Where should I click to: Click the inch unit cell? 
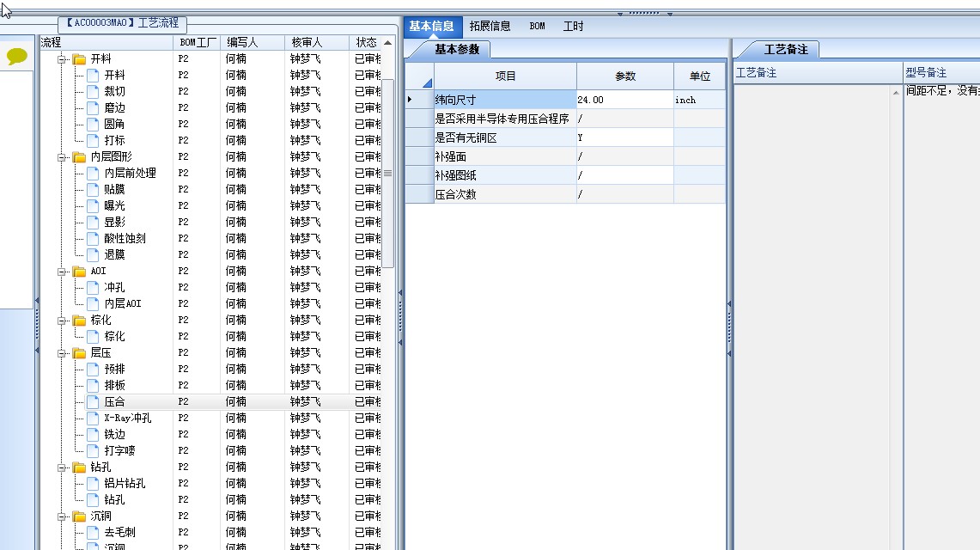coord(699,100)
